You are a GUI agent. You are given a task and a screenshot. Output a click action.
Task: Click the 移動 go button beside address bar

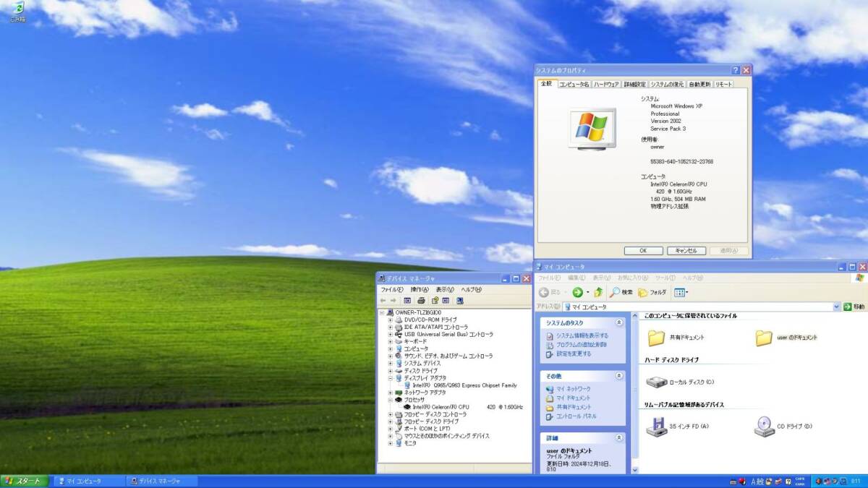(854, 307)
